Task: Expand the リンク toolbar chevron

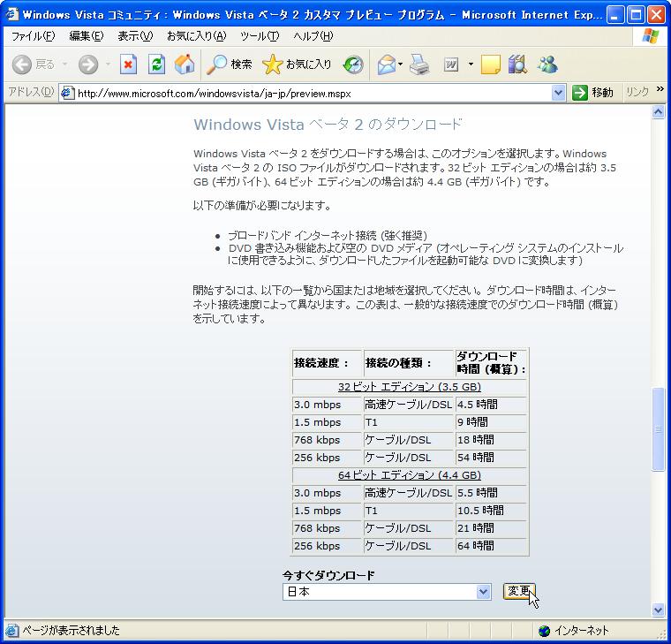Action: click(x=660, y=88)
